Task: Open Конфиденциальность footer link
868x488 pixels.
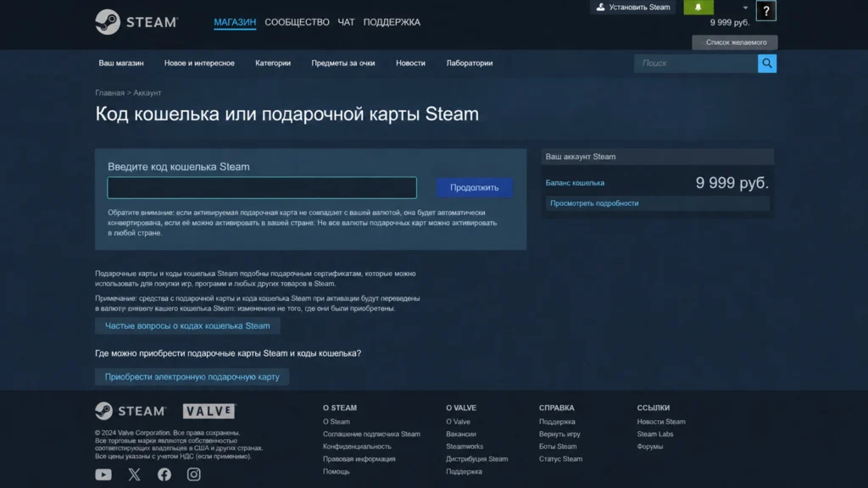Action: 357,446
